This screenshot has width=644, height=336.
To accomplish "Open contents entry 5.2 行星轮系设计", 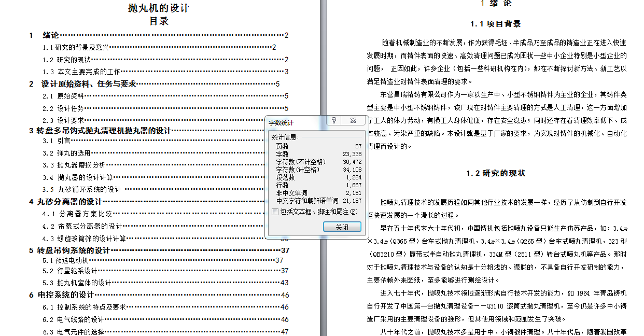I will (x=165, y=271).
